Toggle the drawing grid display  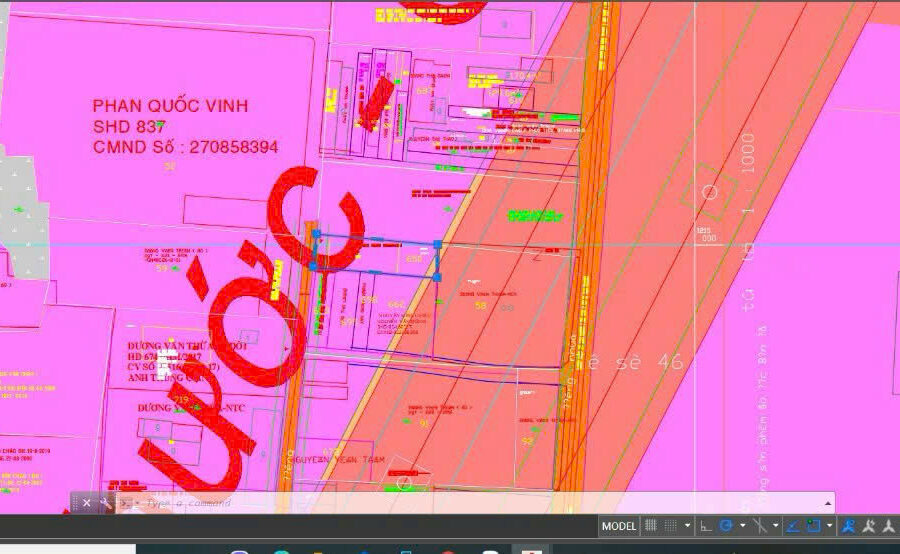(x=651, y=526)
